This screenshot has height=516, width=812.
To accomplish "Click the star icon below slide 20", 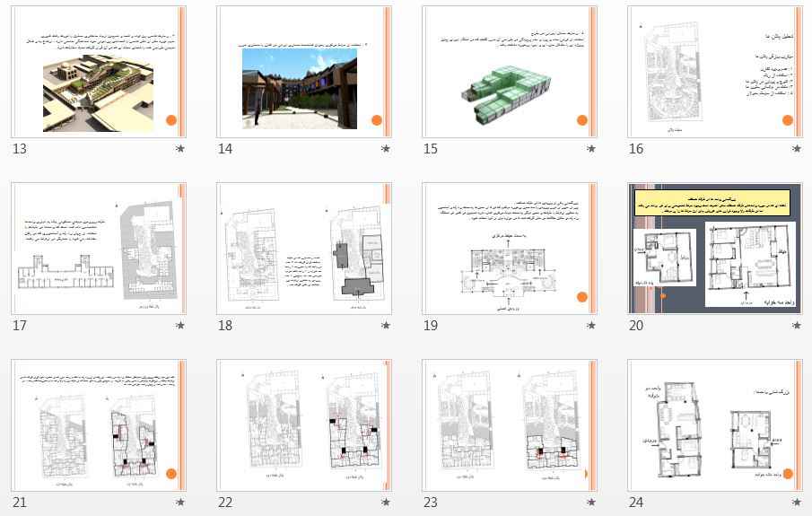I will [x=797, y=326].
